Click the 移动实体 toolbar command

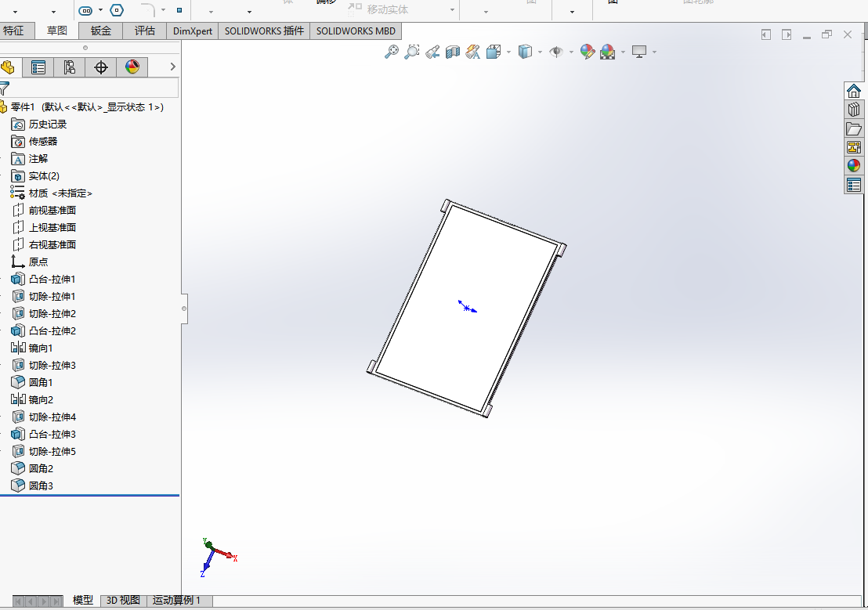[378, 9]
